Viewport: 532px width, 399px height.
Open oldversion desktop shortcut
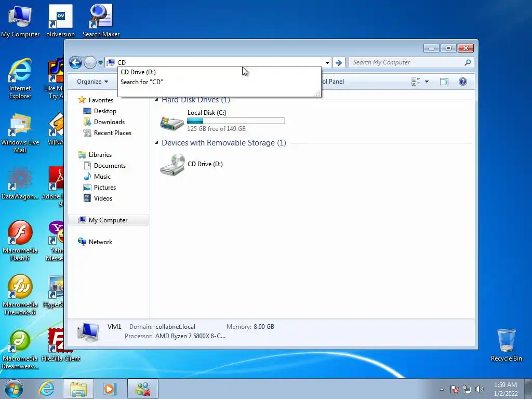[x=60, y=20]
